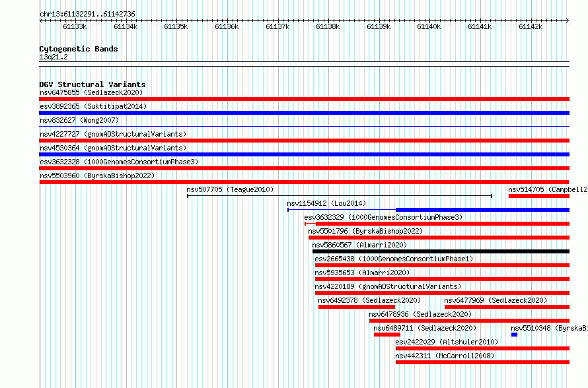Viewport: 588px width, 388px height.
Task: Click the DGV Structural Variants track title
Action: pos(92,84)
